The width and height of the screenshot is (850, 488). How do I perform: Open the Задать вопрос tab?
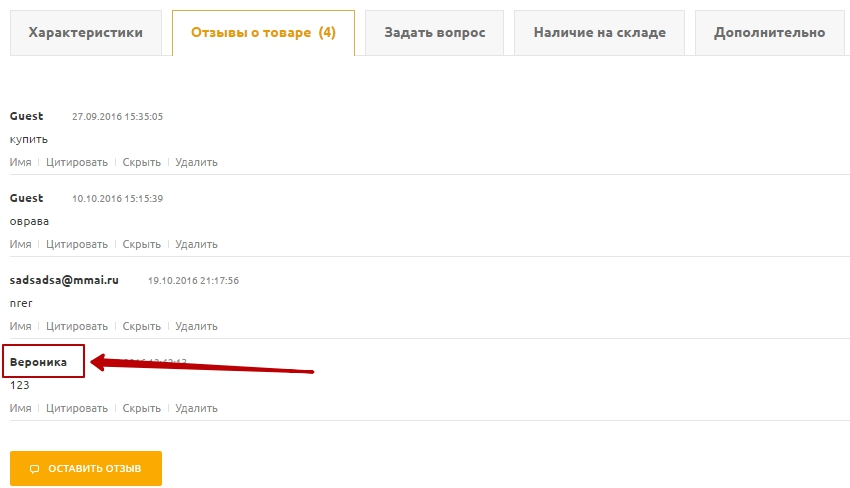(x=434, y=33)
